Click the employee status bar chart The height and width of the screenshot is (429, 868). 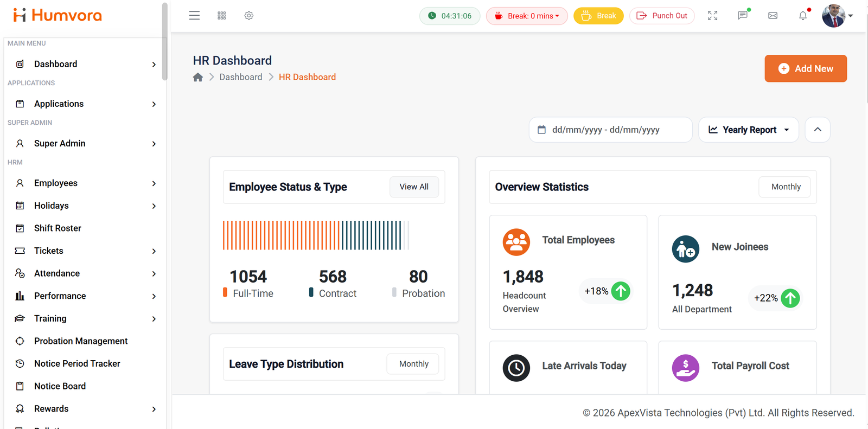click(316, 235)
